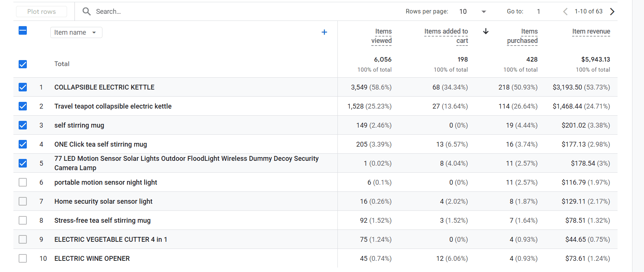Open the Rows per page dropdown

(x=473, y=12)
